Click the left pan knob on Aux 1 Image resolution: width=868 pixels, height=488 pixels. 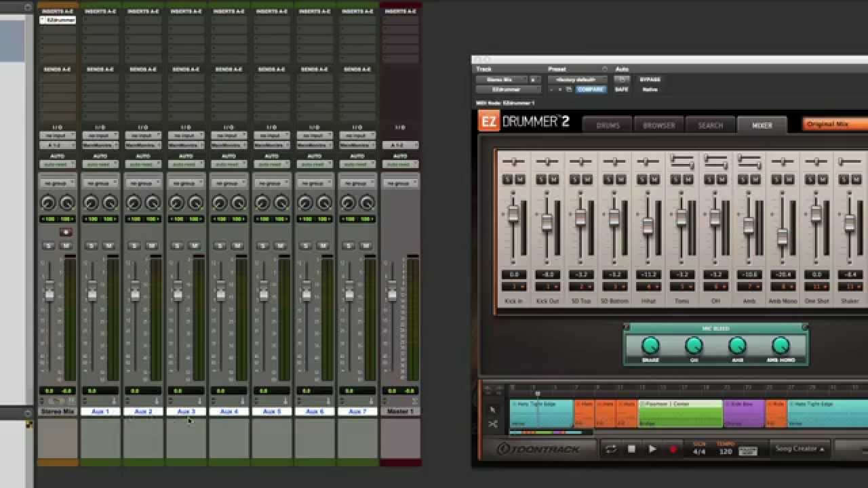point(90,203)
